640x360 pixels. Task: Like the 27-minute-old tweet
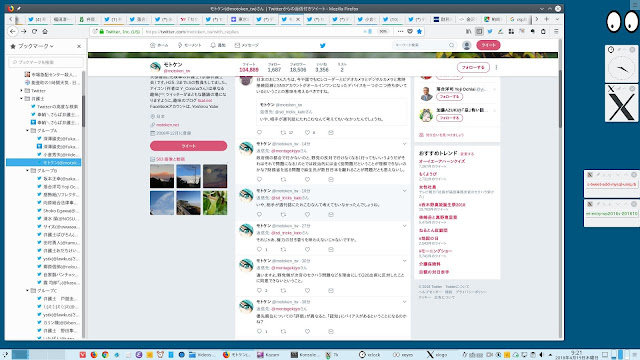307,249
